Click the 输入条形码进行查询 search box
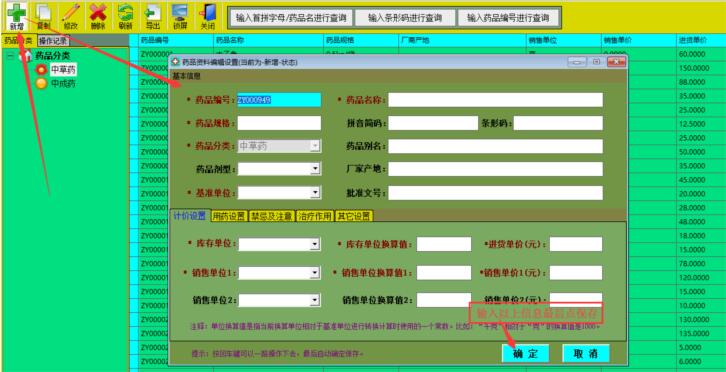The height and width of the screenshot is (372, 726). (405, 18)
